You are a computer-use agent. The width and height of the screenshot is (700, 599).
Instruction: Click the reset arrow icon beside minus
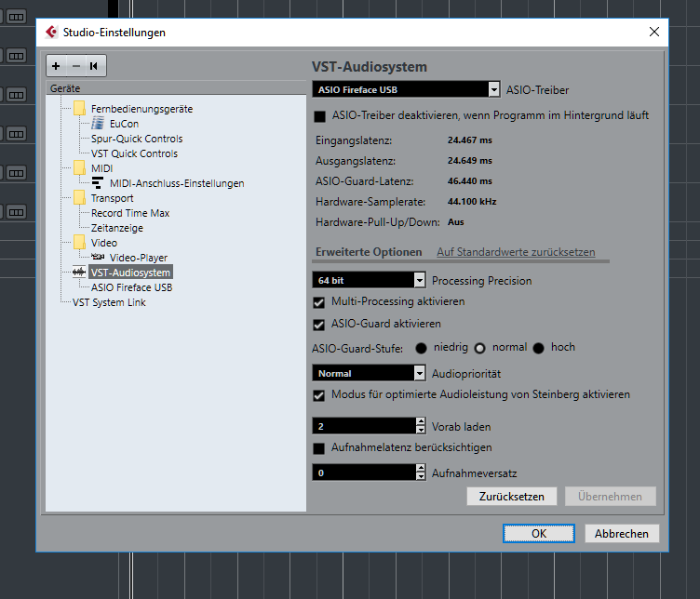coord(94,66)
